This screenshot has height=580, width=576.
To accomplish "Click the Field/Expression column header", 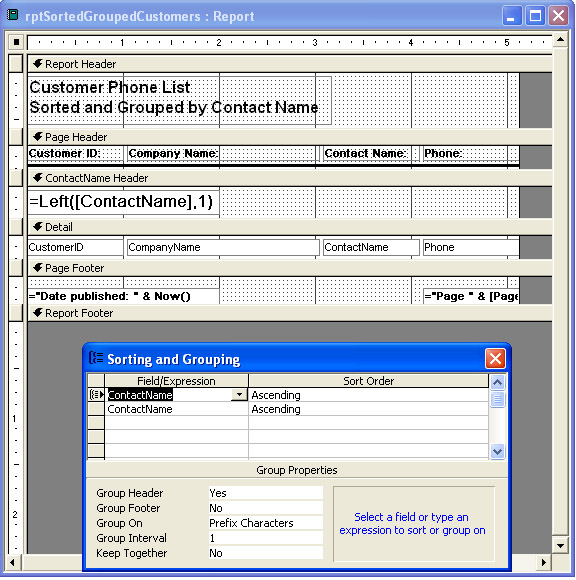I will pos(176,381).
